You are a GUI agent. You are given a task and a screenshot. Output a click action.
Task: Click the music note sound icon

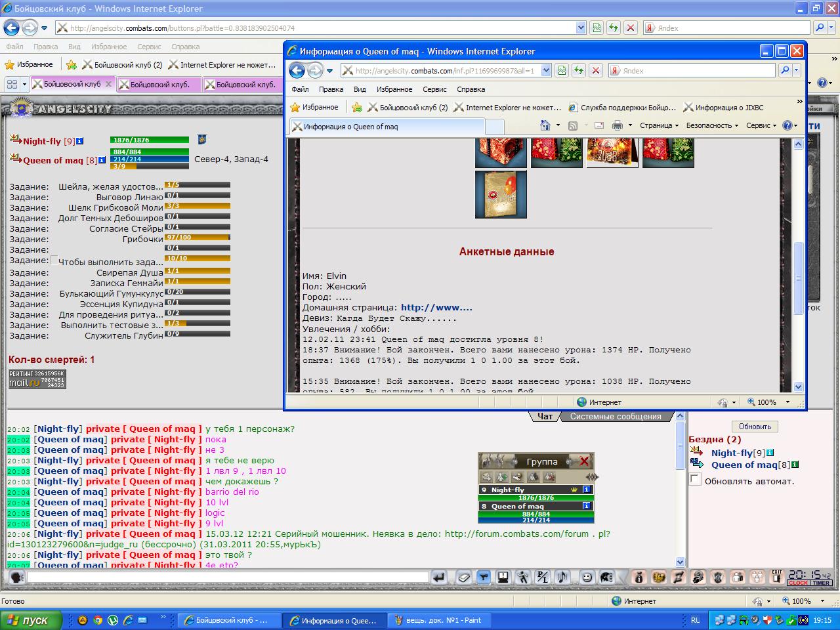click(562, 577)
